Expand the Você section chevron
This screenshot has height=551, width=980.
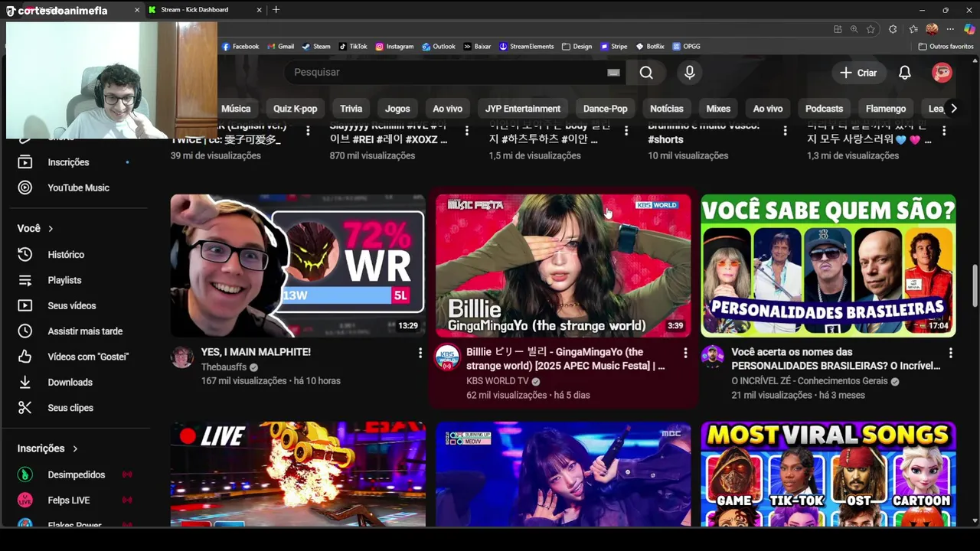(51, 229)
